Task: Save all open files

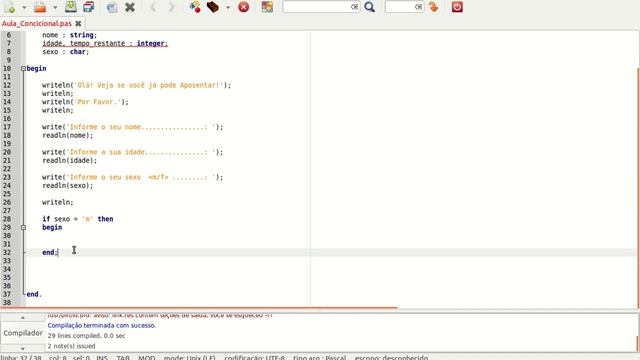Action: (x=89, y=7)
